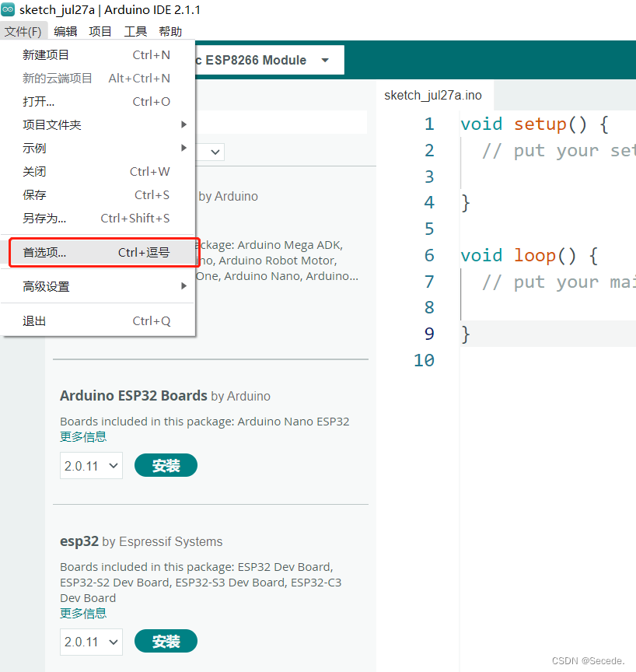This screenshot has width=636, height=672.
Task: Open version dropdown for esp32 by Espressif
Action: (91, 642)
